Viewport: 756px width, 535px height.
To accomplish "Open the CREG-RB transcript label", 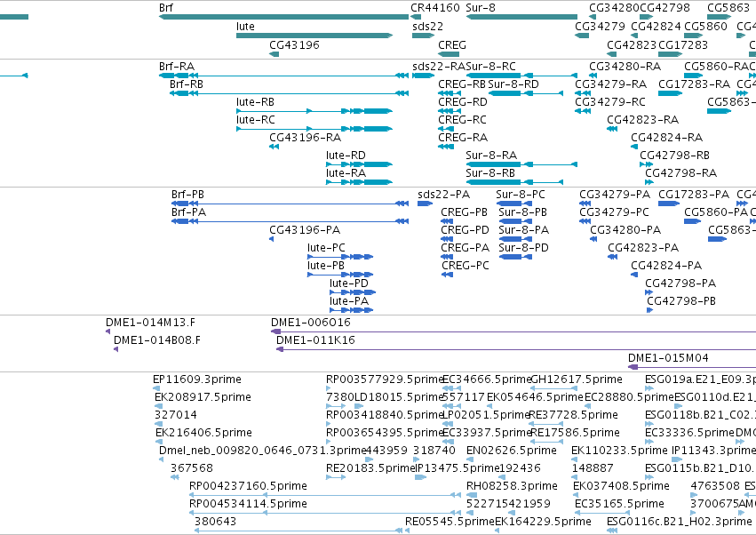I will tap(462, 84).
